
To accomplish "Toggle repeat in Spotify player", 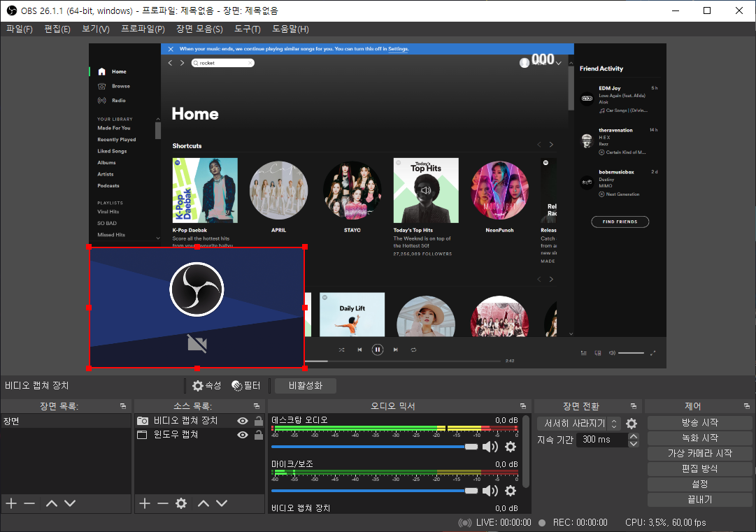I will (x=414, y=350).
